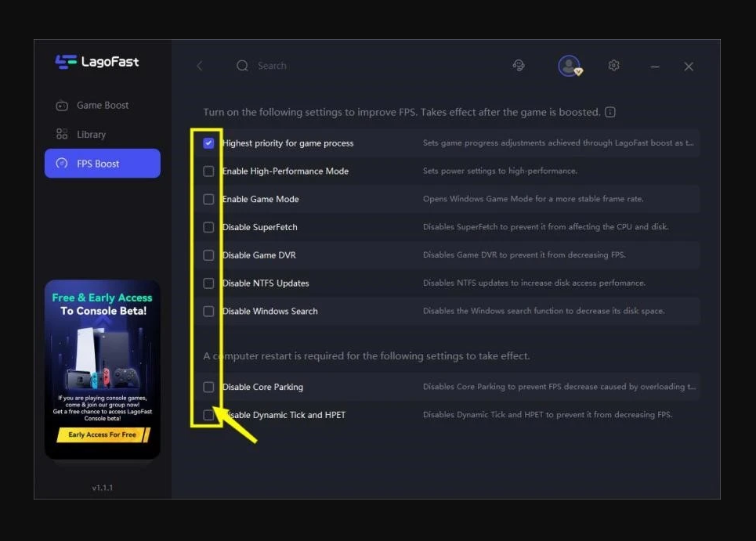
Task: Check Disable NTFS Updates
Action: 208,283
